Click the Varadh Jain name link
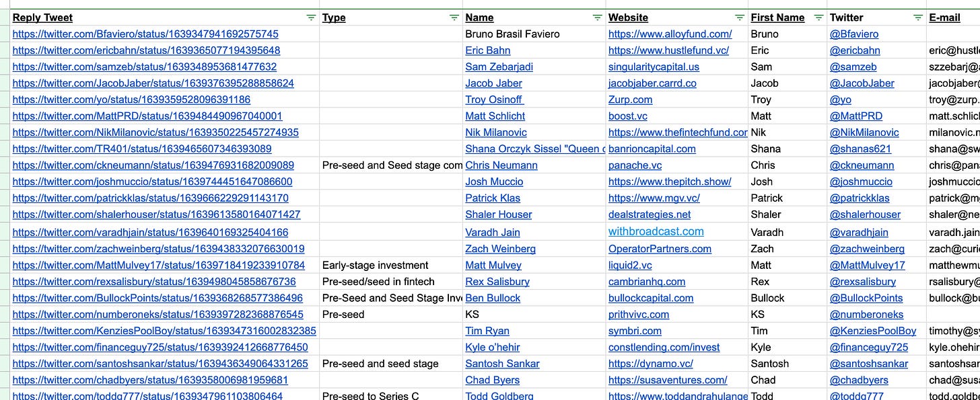 coord(493,233)
